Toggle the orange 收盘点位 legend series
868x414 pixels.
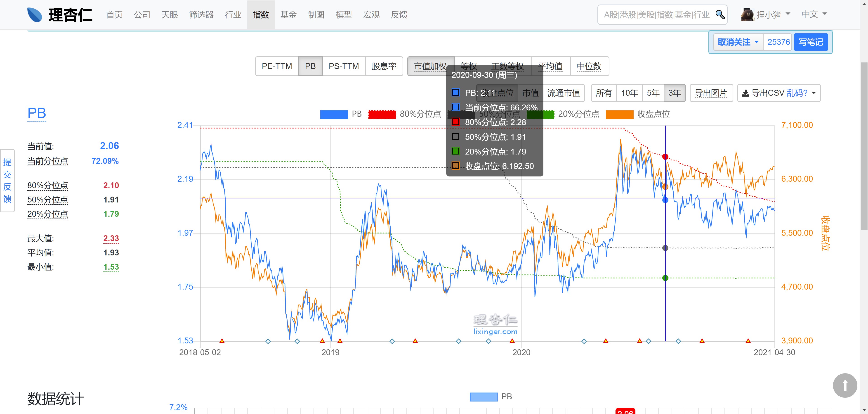tap(619, 114)
